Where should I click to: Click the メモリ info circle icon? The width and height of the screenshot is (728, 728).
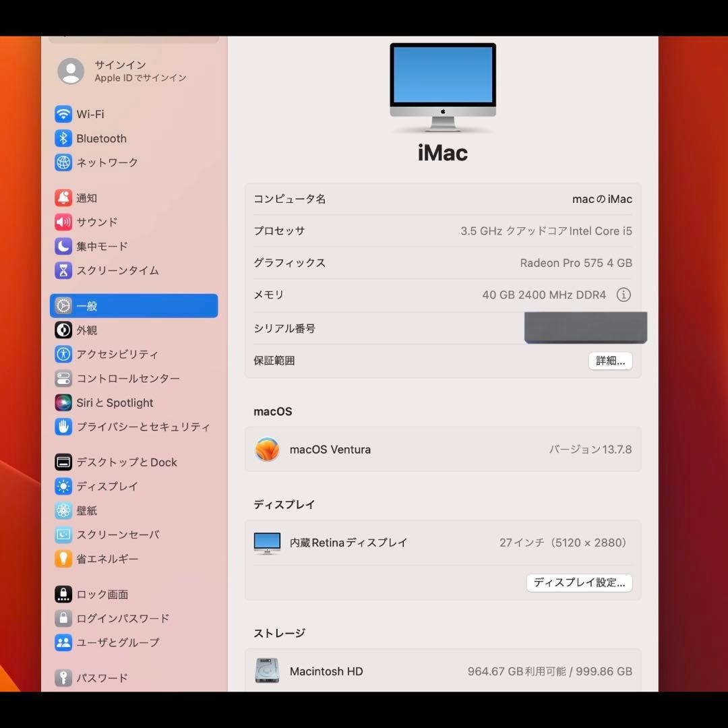(624, 295)
